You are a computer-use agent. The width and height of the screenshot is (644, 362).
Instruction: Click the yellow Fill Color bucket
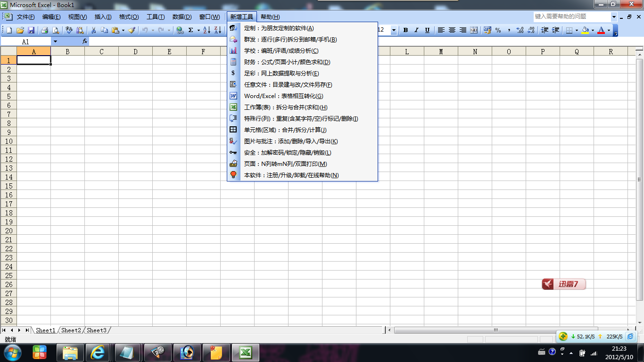point(585,30)
